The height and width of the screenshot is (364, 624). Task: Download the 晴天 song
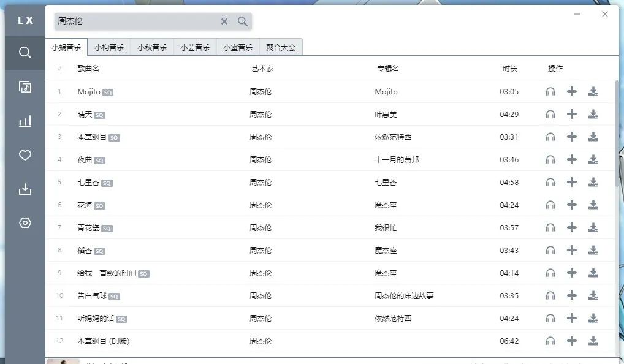(x=593, y=114)
